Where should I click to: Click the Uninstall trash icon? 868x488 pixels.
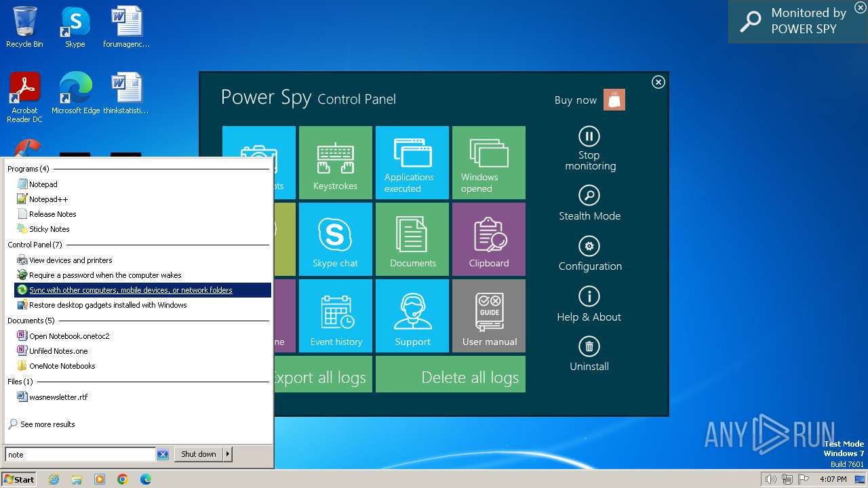coord(589,346)
